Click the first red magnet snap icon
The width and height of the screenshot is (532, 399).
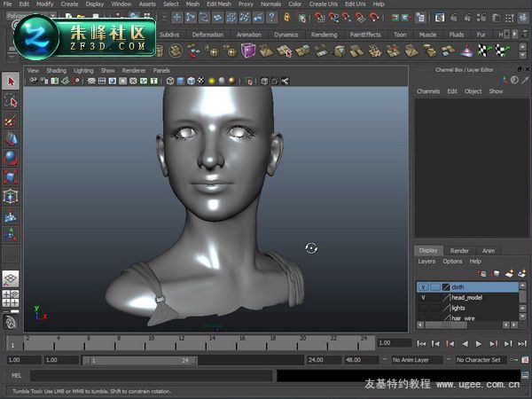click(x=319, y=17)
